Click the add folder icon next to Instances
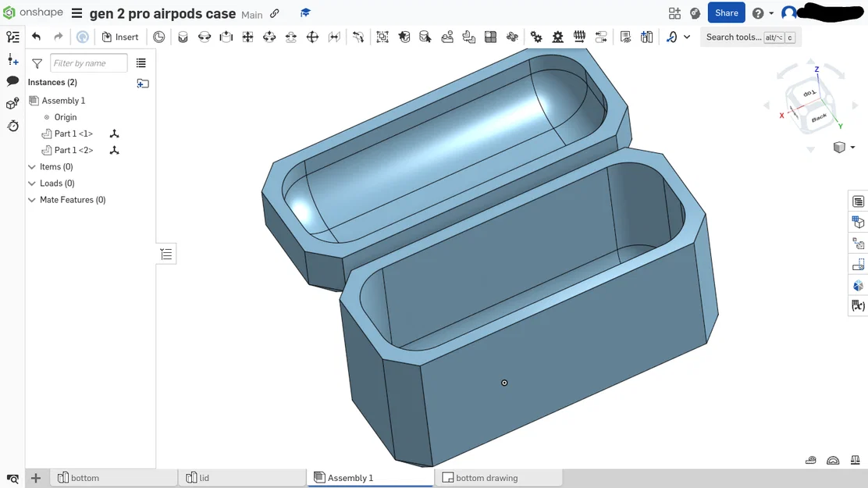Screen dimensions: 868x488 pos(143,83)
